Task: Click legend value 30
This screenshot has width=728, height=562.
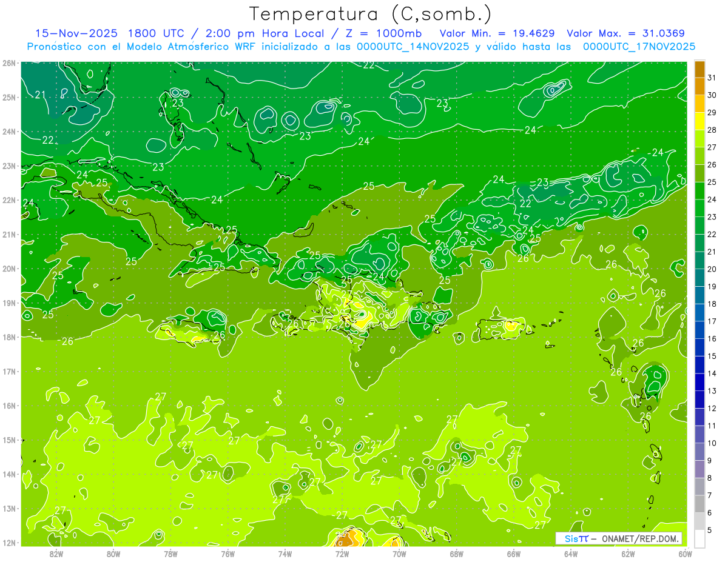Action: click(x=712, y=95)
